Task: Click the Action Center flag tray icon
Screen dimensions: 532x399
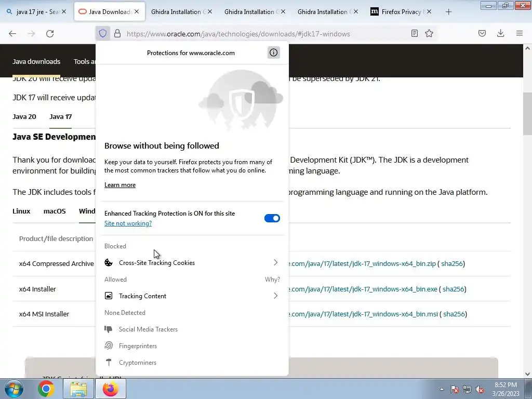Action: [455, 389]
